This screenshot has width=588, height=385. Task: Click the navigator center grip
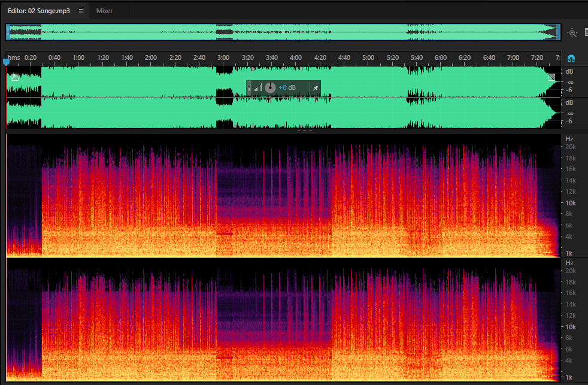(283, 32)
